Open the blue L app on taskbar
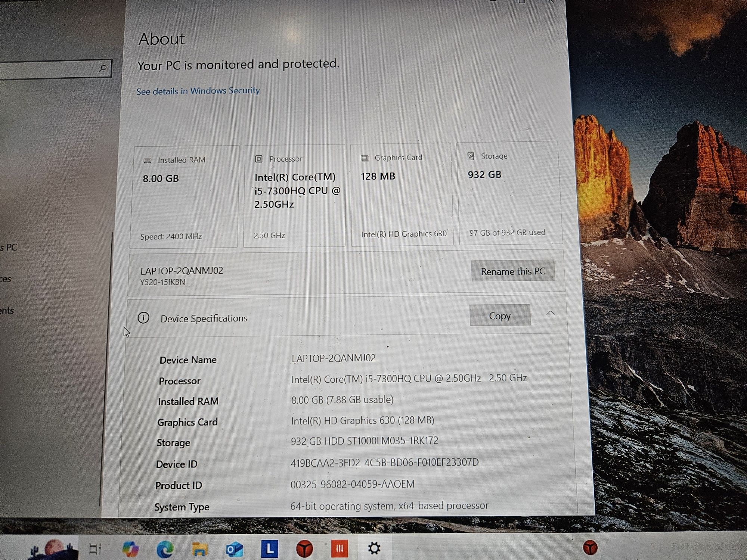The height and width of the screenshot is (560, 747). tap(269, 549)
